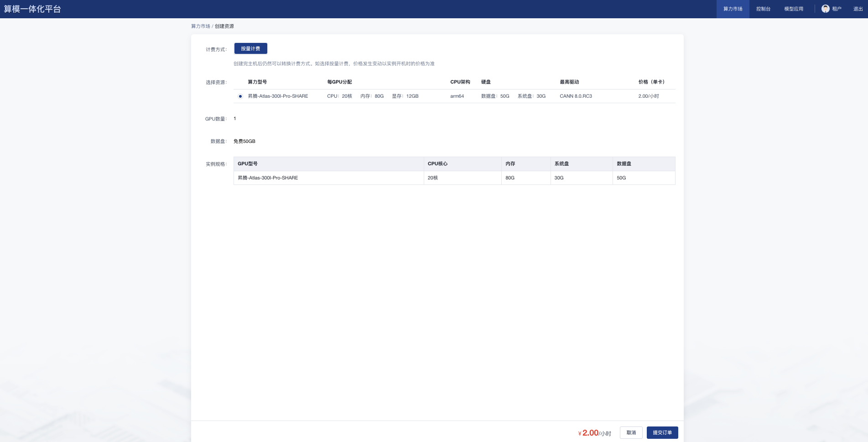Open the 模型应用 tab
This screenshot has width=868, height=442.
[794, 9]
